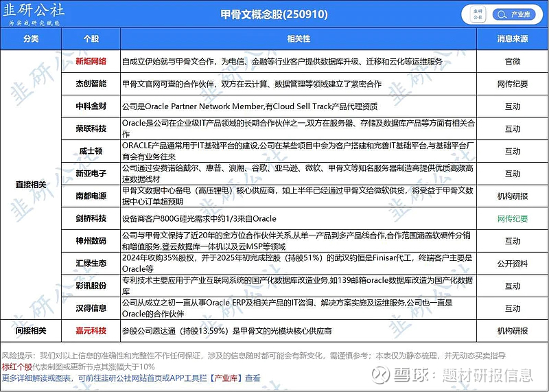The width and height of the screenshot is (549, 392).
Task: Click the Oracle Partner Network Member description
Action: point(250,106)
